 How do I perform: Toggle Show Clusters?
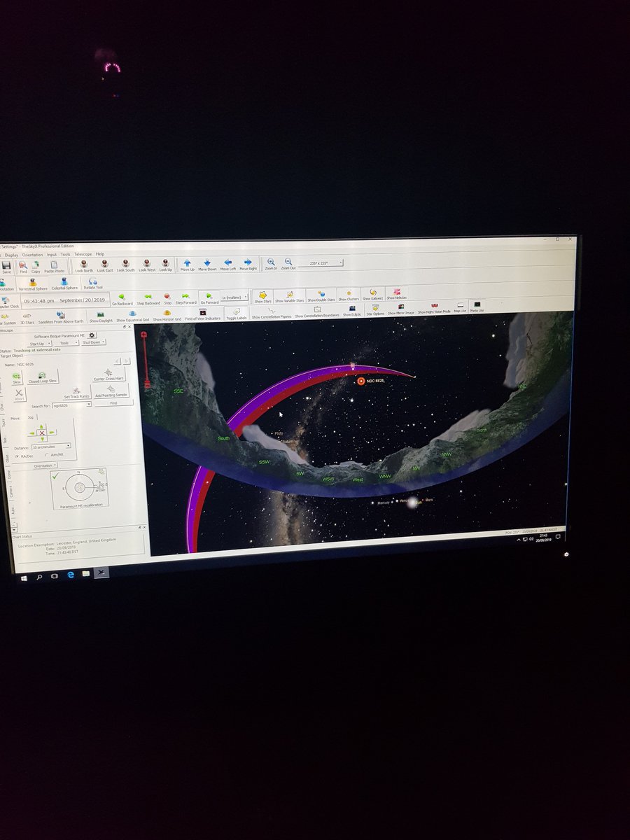click(349, 295)
